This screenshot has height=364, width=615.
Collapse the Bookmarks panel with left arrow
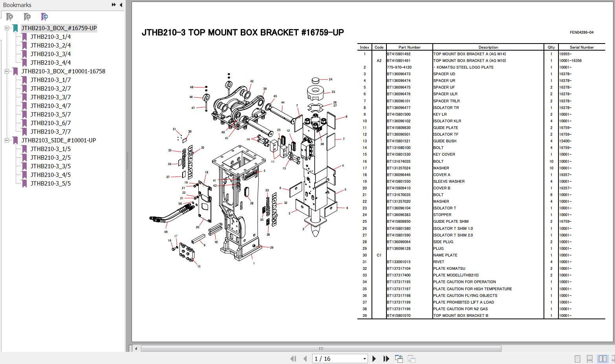(x=121, y=5)
